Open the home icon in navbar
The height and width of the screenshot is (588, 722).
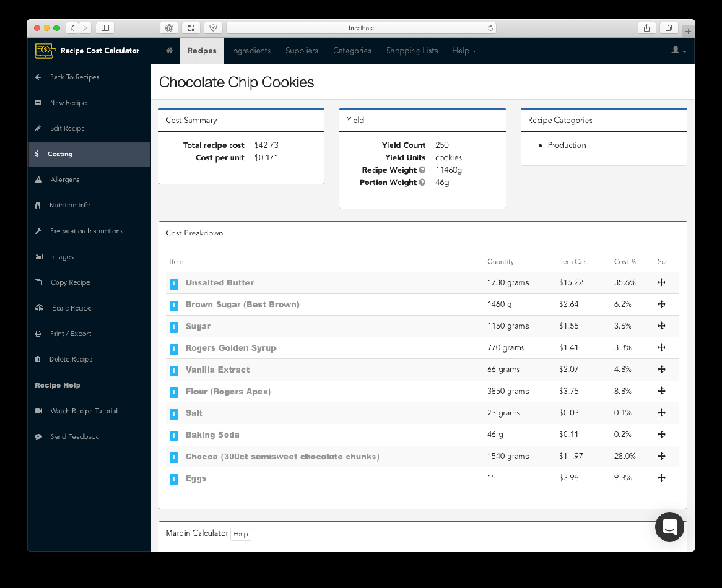(170, 51)
